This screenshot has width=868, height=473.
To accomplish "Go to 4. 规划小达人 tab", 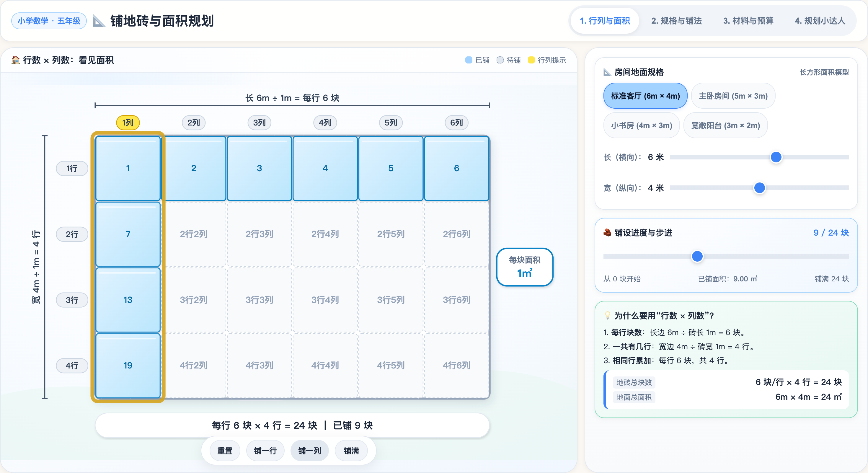I will point(820,21).
